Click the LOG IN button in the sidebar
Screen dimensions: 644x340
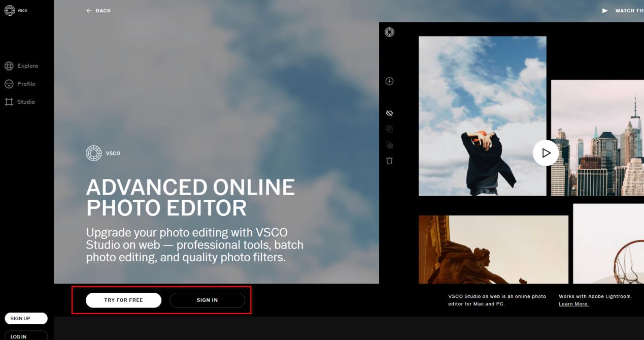pyautogui.click(x=26, y=335)
